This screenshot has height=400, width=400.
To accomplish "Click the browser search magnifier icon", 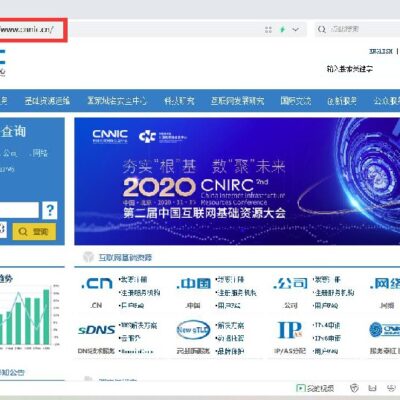I will coord(322,30).
